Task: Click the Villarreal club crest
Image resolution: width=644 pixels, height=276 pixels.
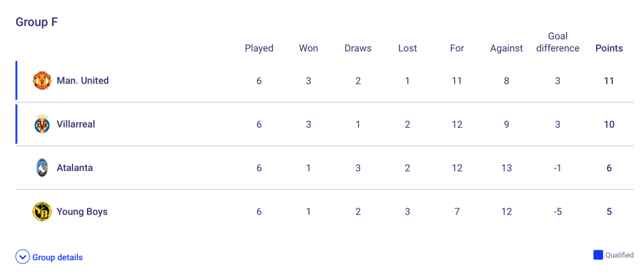Action: (x=42, y=124)
